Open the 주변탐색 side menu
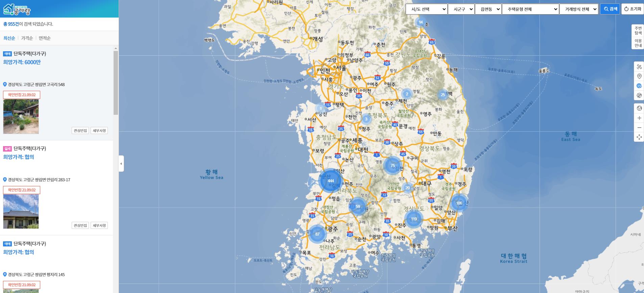 638,30
